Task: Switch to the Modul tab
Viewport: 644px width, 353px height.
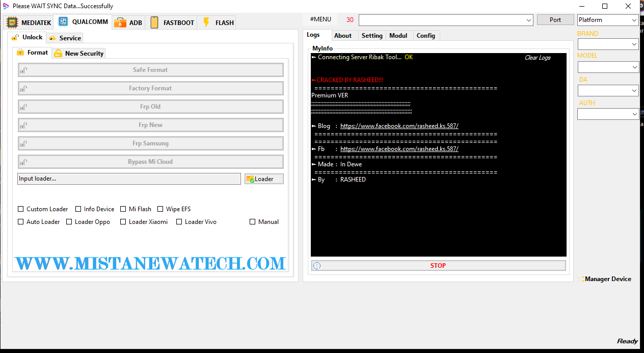Action: click(x=398, y=36)
